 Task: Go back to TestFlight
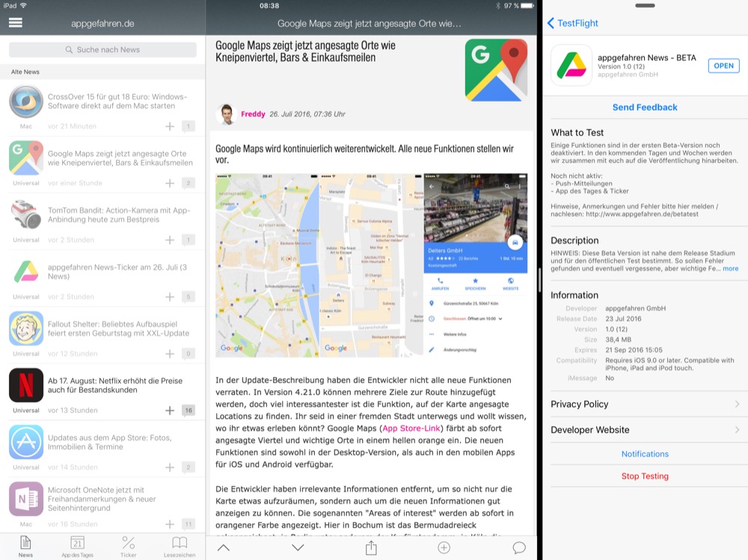[573, 23]
